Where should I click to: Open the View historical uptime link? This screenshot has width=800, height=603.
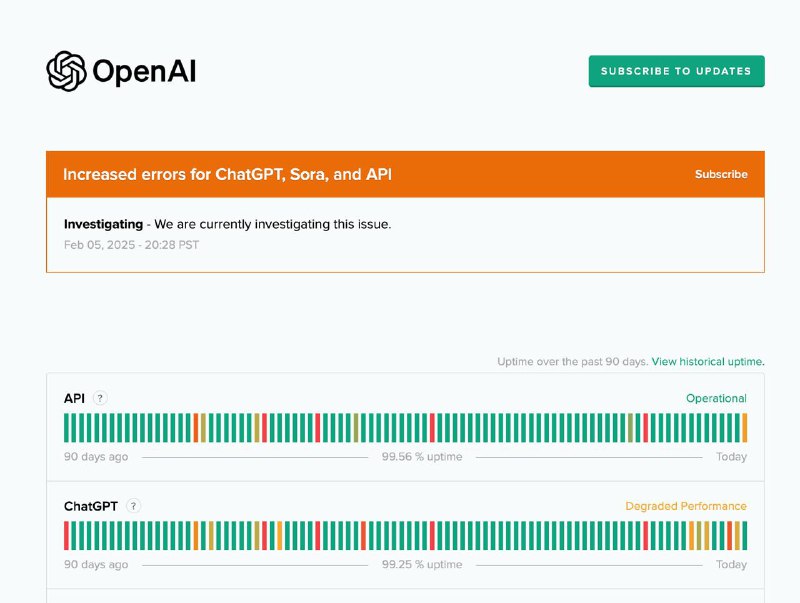pyautogui.click(x=708, y=362)
